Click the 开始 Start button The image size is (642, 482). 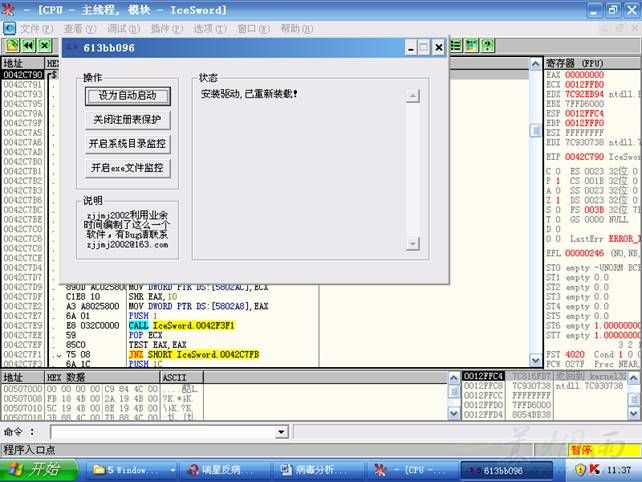pyautogui.click(x=39, y=469)
